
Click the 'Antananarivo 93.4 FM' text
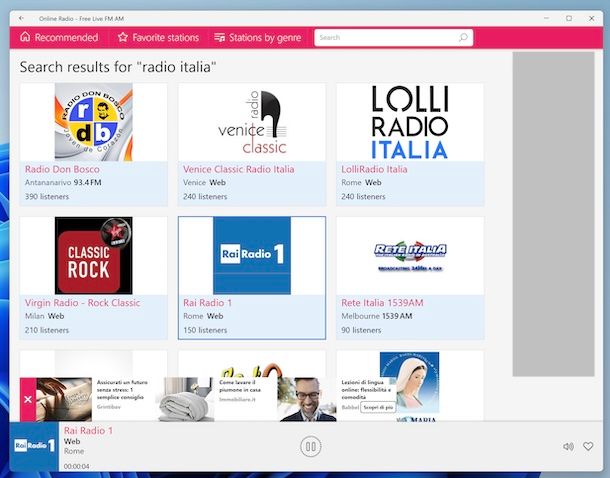click(x=63, y=182)
